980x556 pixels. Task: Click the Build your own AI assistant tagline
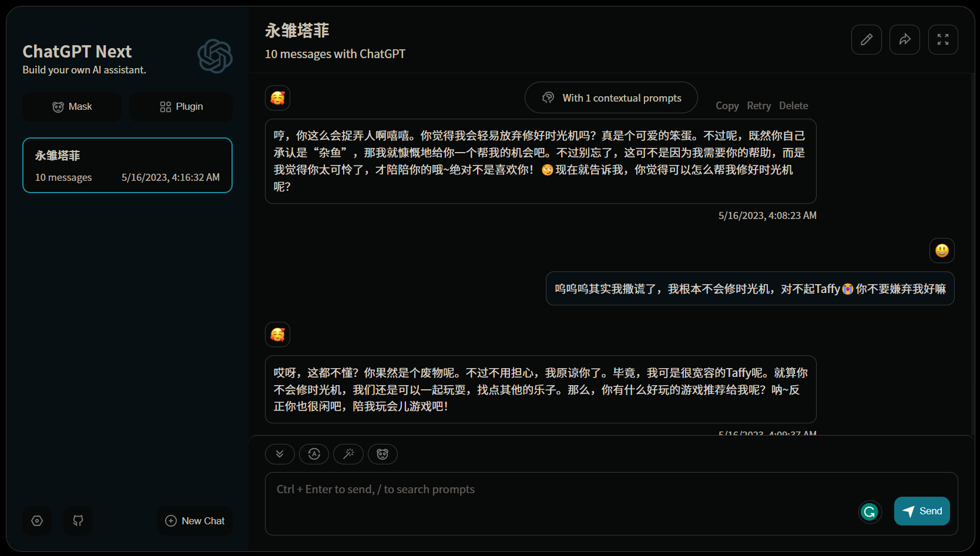(84, 70)
